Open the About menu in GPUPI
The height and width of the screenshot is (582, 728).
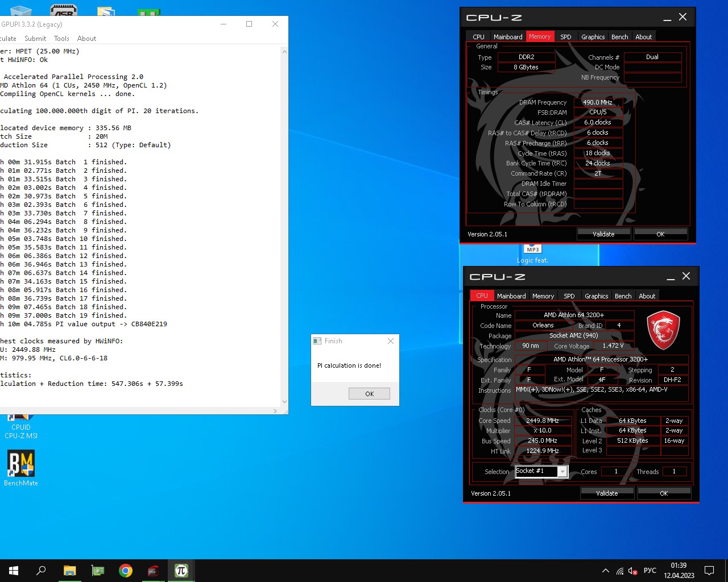click(x=86, y=39)
